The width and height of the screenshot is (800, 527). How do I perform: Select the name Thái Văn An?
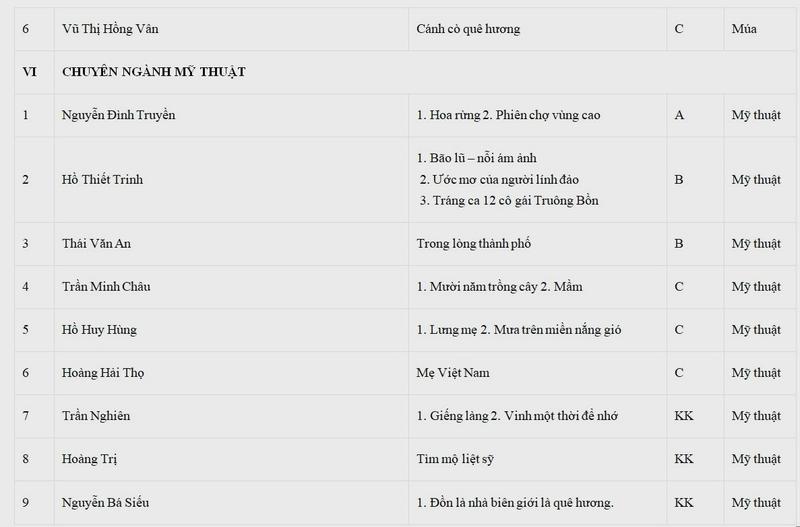96,243
